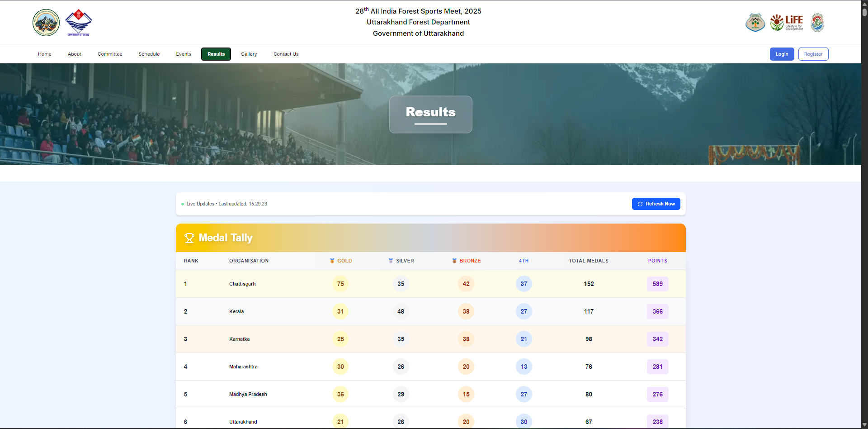Click the Medal Tally heading

pos(226,238)
